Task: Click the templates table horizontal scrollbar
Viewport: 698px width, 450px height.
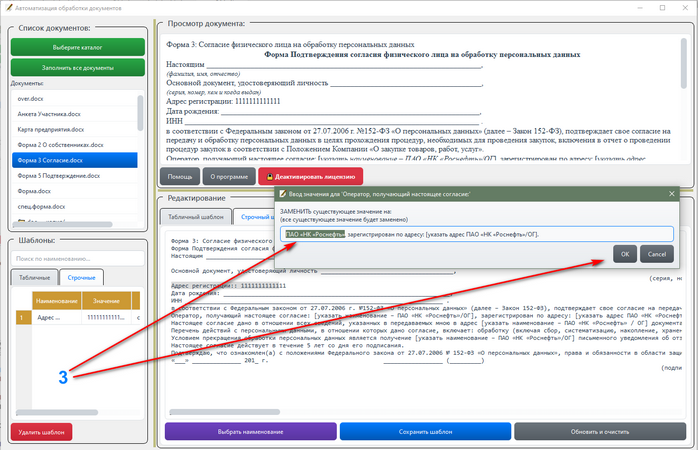Action: coord(57,413)
